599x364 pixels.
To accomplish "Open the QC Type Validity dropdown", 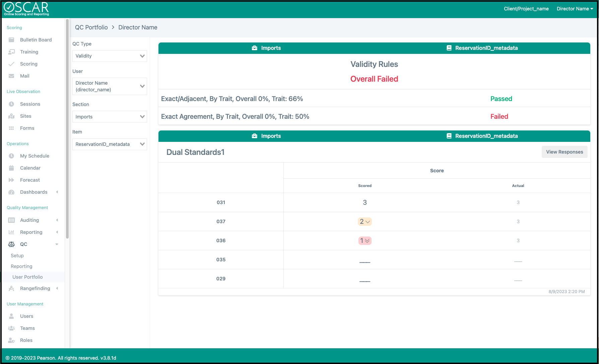I will tap(110, 56).
